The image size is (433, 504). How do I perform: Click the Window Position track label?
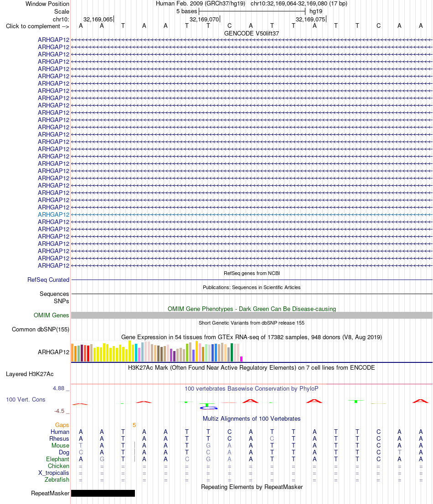click(47, 4)
